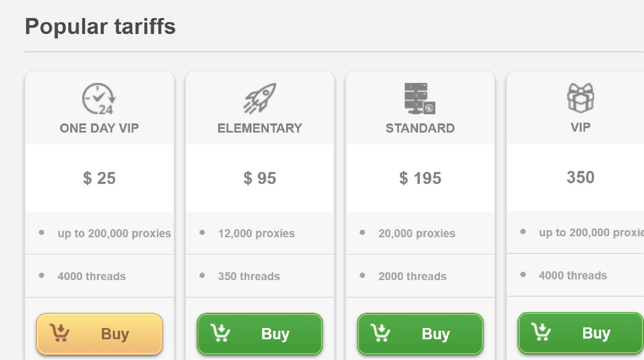Click the cart icon on VIP's Buy button
The height and width of the screenshot is (360, 644).
pyautogui.click(x=541, y=332)
